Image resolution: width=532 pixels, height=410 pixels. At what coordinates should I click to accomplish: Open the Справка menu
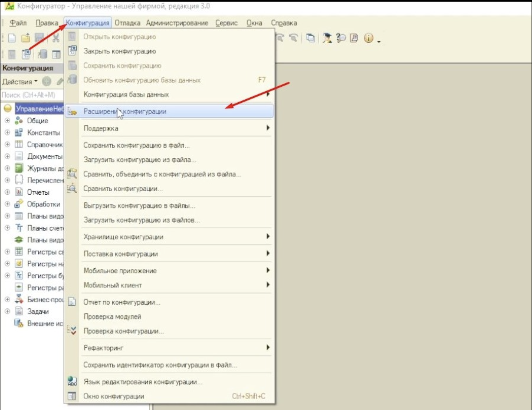pyautogui.click(x=284, y=23)
